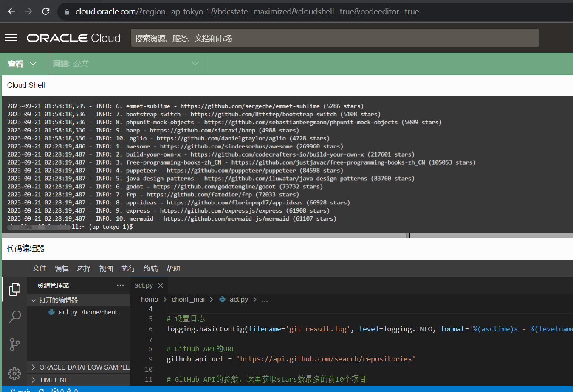Collapse the 打开的编辑器 section
Image resolution: width=573 pixels, height=392 pixels.
click(x=79, y=300)
